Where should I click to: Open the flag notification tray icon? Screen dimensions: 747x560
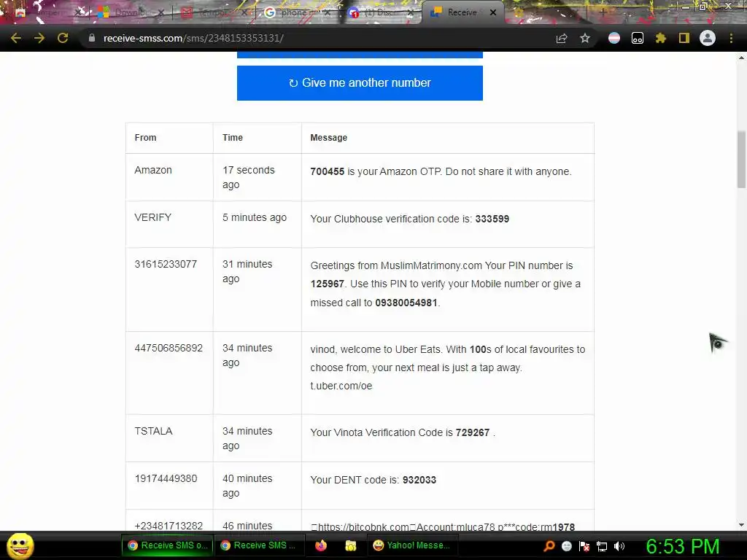584,546
